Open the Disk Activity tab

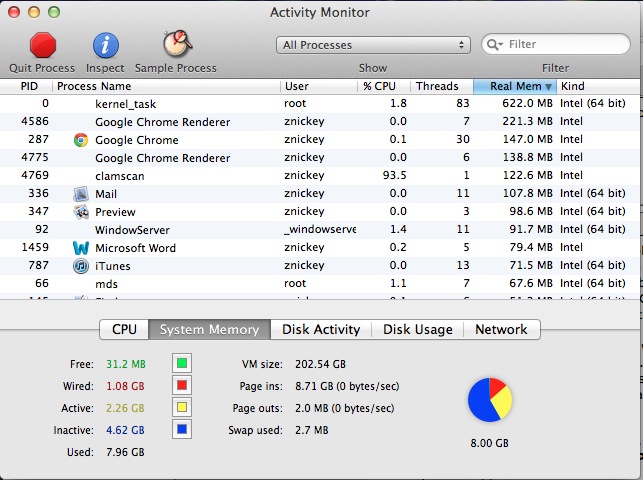321,329
